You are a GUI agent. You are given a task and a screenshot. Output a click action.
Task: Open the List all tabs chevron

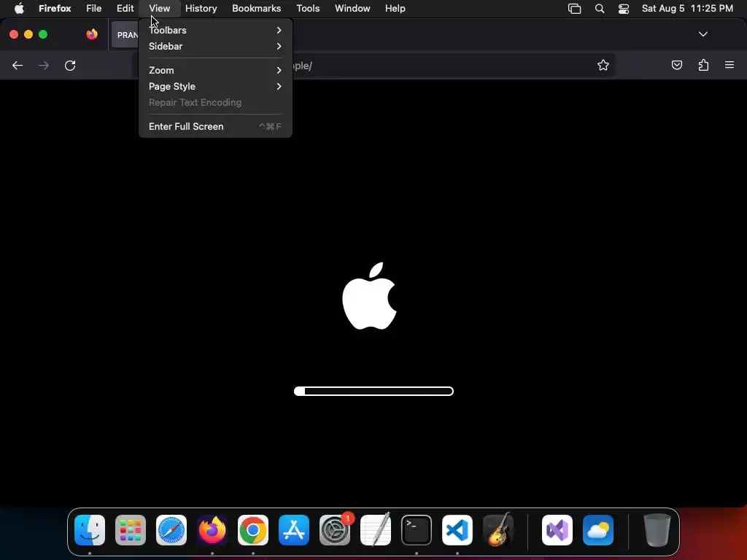coord(703,34)
